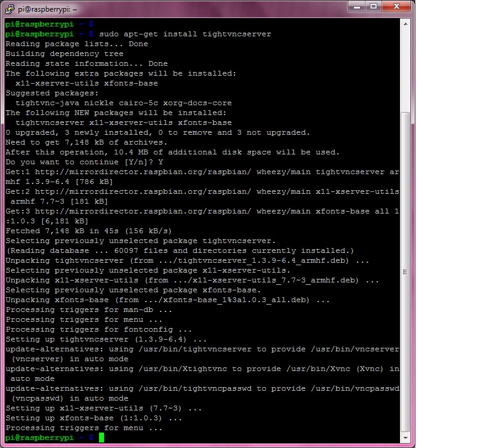Click the scrollbar up arrow
This screenshot has height=448, width=504.
[x=405, y=23]
